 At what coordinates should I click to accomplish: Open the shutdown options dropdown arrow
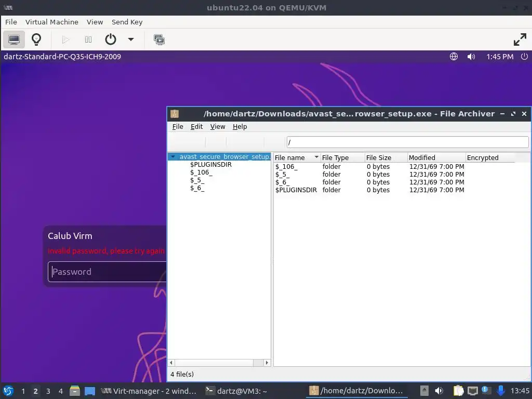[130, 39]
